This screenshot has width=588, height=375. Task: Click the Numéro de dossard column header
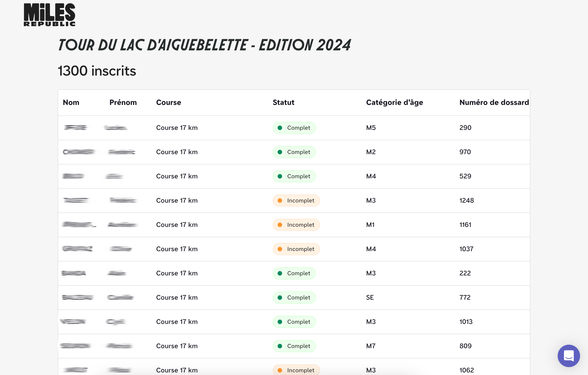(x=494, y=102)
